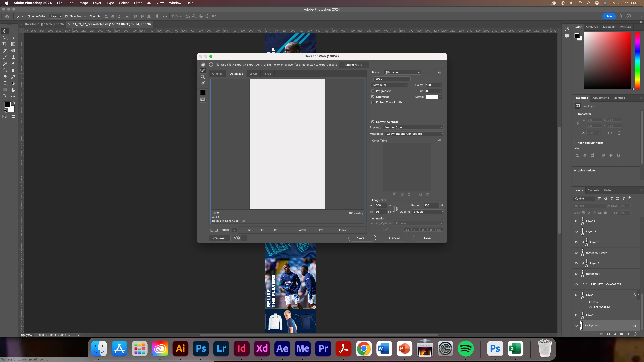Open the Filter menu
This screenshot has height=362, width=644.
coord(138,3)
